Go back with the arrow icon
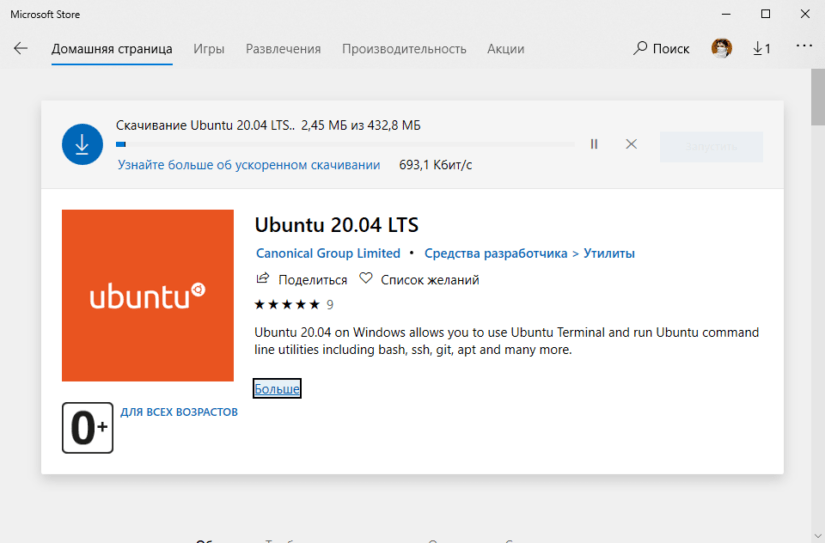Image resolution: width=825 pixels, height=543 pixels. coord(21,48)
